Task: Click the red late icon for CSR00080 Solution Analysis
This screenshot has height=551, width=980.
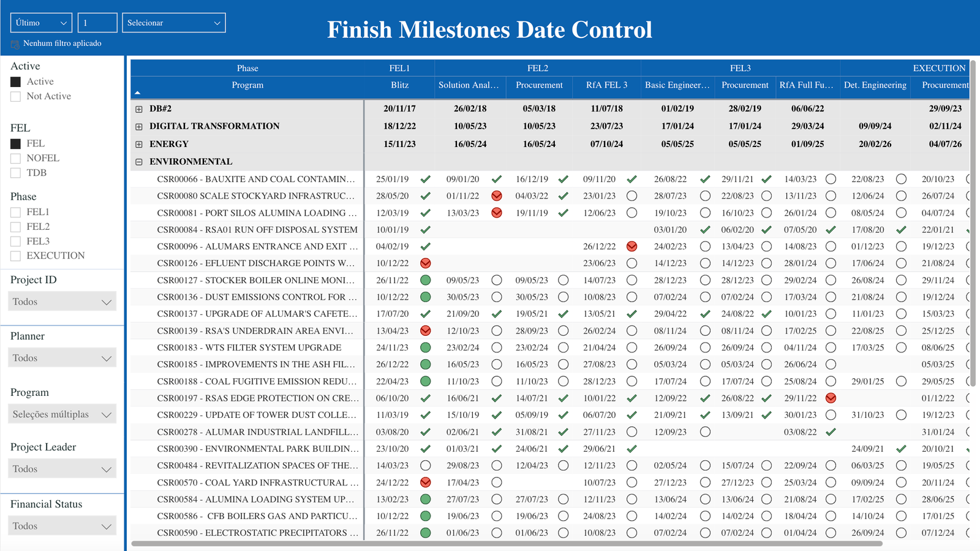Action: 497,196
